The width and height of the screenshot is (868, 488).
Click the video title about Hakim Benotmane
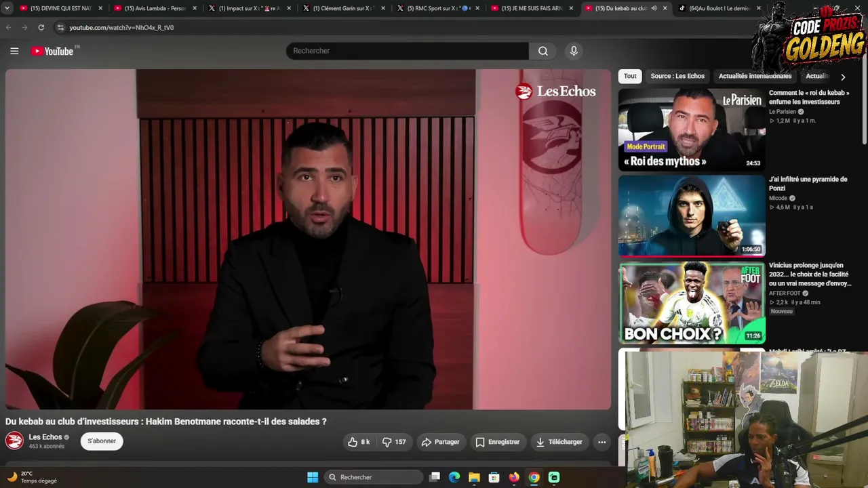coord(166,422)
